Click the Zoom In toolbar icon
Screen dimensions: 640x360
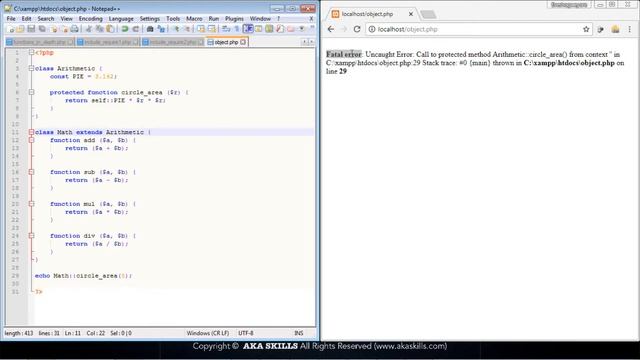[x=176, y=29]
